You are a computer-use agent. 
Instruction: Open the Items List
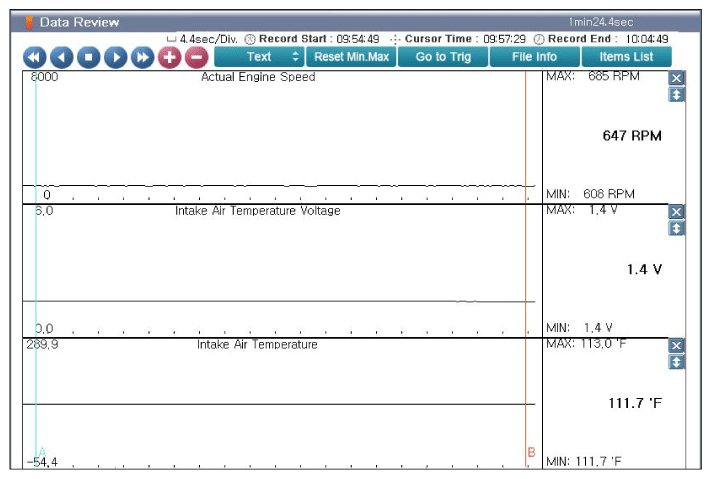tap(626, 57)
